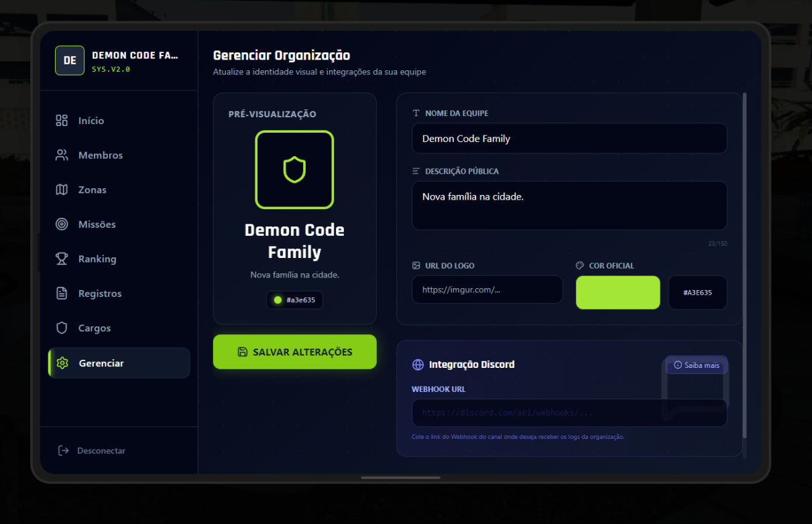812x524 pixels.
Task: Click the Desconectar logout arrow icon
Action: (x=64, y=450)
